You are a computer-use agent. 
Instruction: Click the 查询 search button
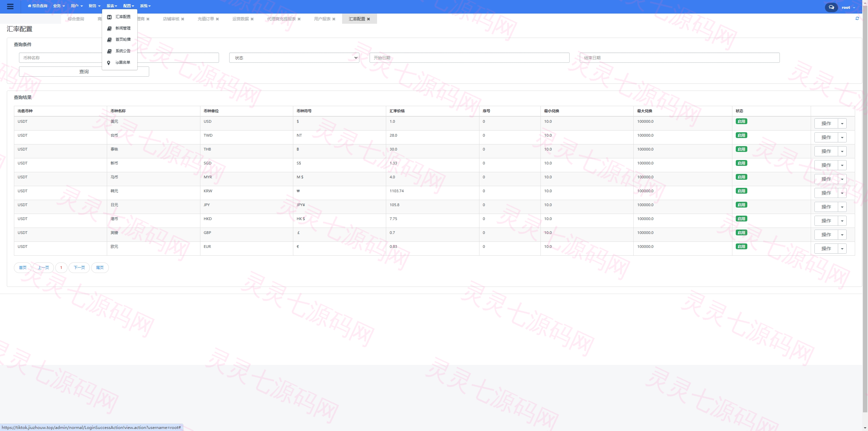pyautogui.click(x=84, y=72)
